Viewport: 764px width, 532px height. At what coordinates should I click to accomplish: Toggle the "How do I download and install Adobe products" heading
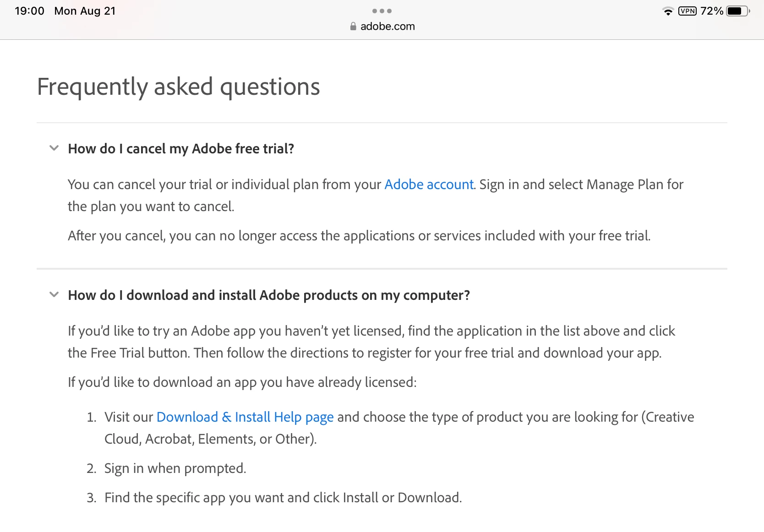[x=269, y=295]
